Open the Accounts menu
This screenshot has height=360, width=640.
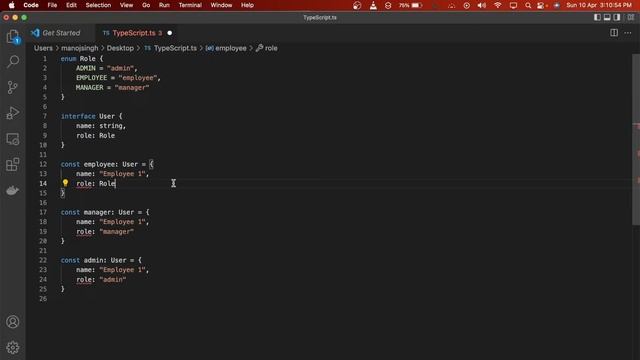tap(13, 322)
